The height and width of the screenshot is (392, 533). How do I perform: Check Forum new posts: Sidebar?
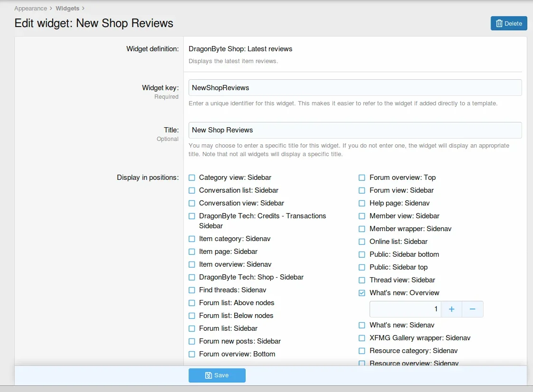point(192,341)
